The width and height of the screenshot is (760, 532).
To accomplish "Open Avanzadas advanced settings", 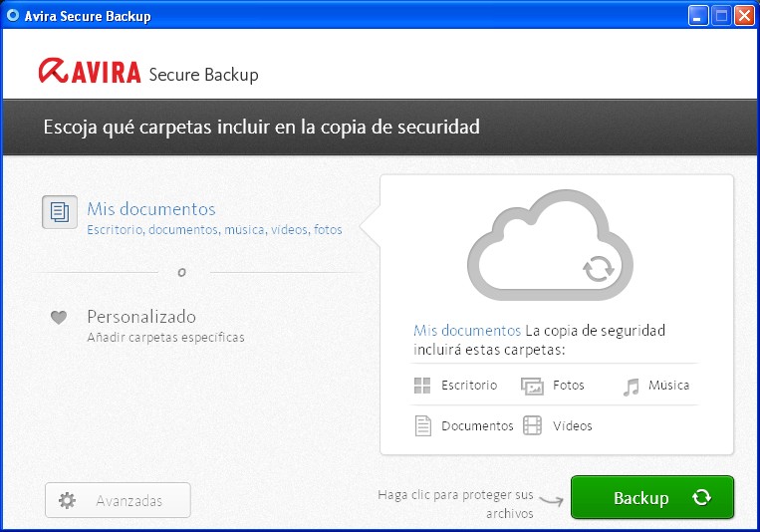I will coord(118,500).
